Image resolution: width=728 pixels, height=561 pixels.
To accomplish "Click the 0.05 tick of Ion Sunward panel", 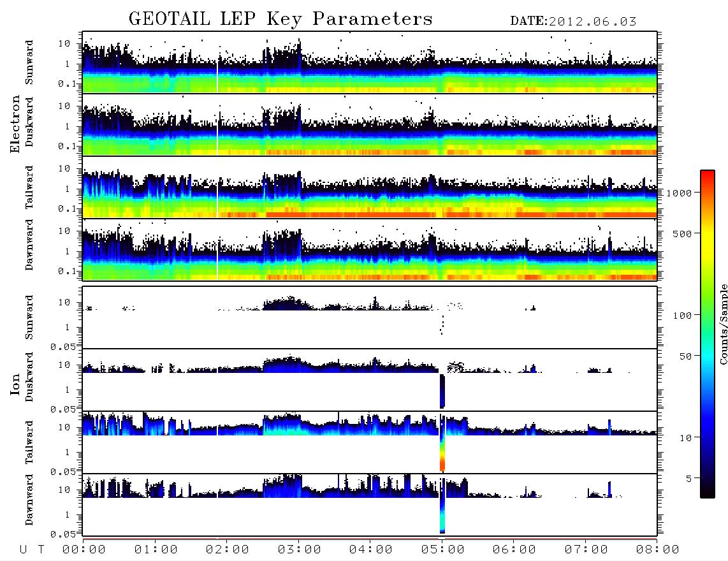I will pyautogui.click(x=62, y=346).
